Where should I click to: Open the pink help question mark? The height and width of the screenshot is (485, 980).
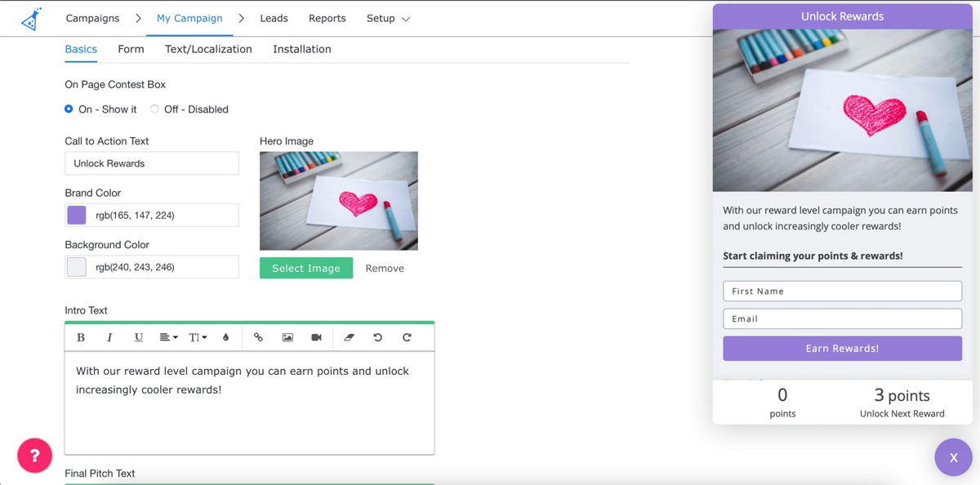34,456
